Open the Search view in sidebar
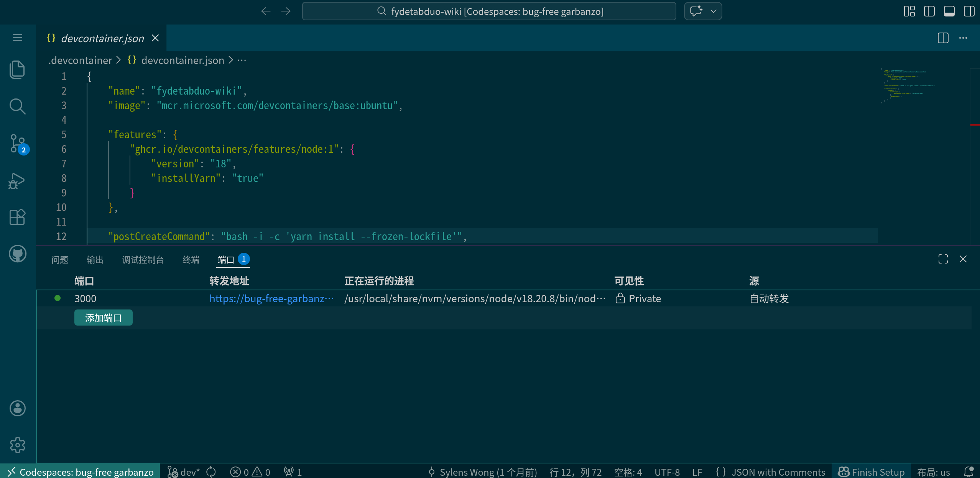The width and height of the screenshot is (980, 478). coord(17,106)
